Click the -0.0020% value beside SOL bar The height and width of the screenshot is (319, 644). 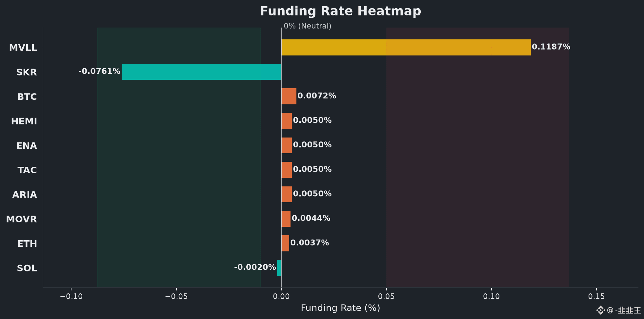coord(255,267)
